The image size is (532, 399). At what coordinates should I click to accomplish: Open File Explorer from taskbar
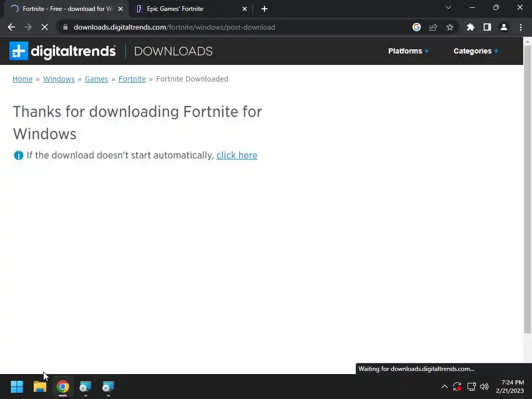point(39,387)
